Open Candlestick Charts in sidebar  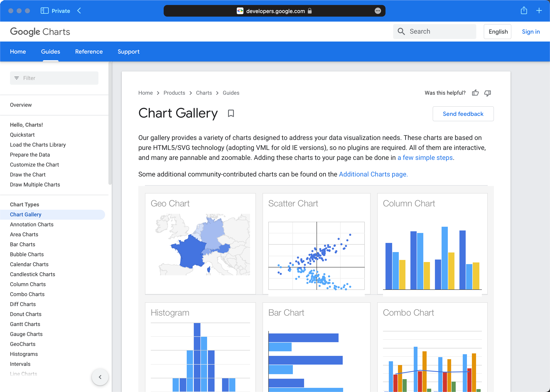(x=33, y=274)
